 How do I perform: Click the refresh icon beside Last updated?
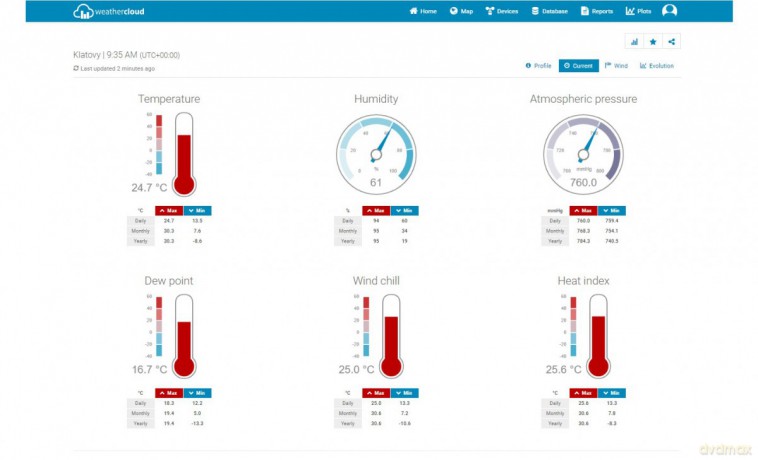(x=76, y=68)
